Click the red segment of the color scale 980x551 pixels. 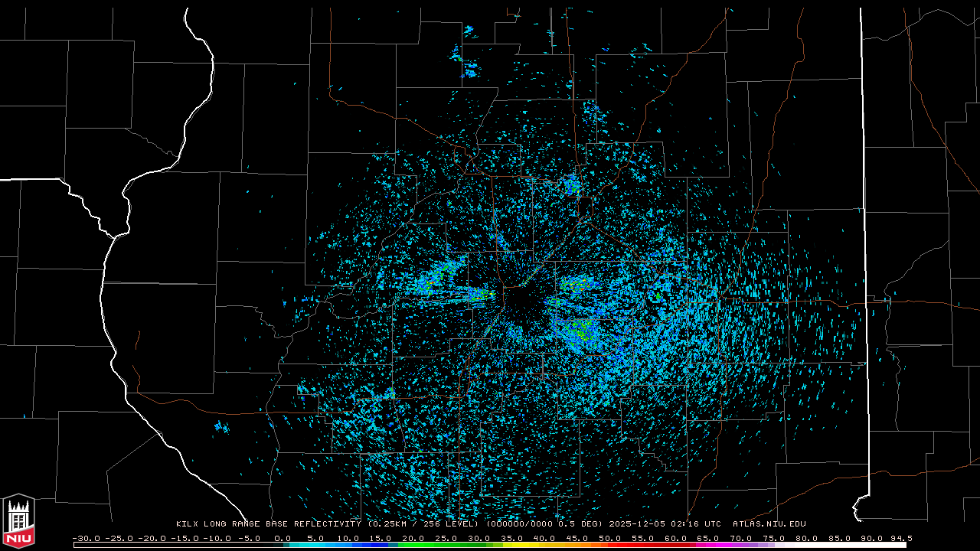628,545
